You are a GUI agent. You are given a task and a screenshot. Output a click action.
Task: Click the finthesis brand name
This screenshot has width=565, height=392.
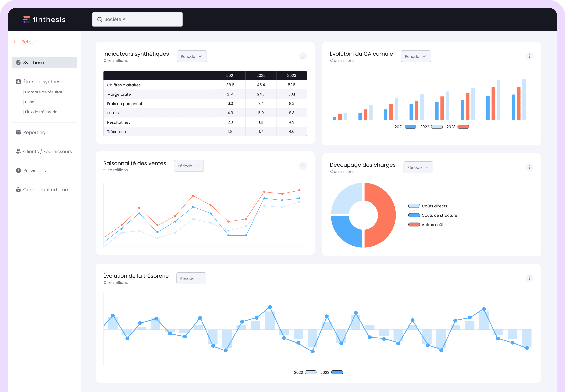pos(49,19)
